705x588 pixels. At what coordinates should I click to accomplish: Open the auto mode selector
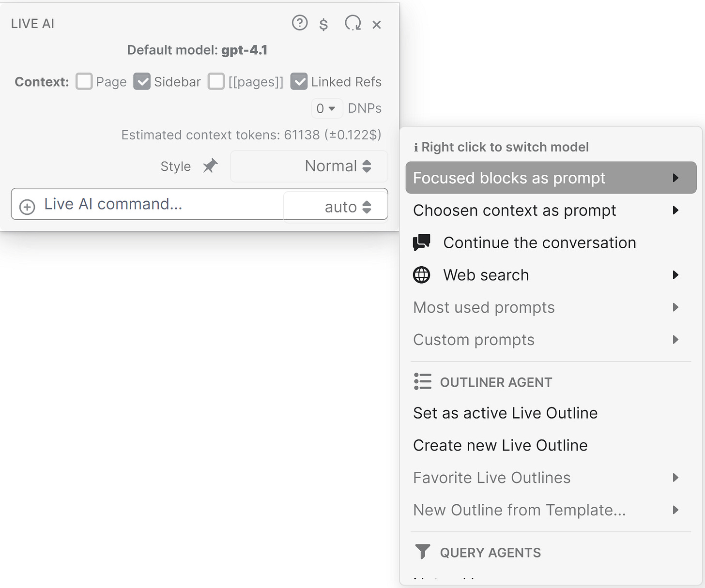(336, 207)
